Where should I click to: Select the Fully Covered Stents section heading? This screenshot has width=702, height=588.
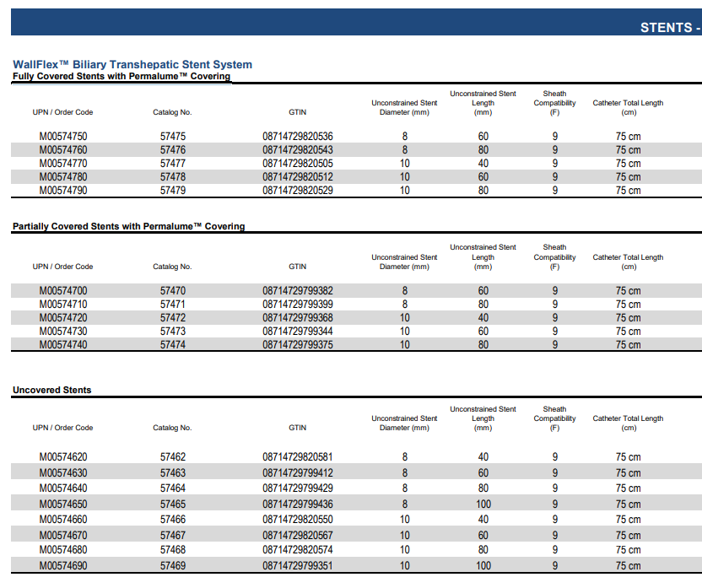tap(121, 77)
